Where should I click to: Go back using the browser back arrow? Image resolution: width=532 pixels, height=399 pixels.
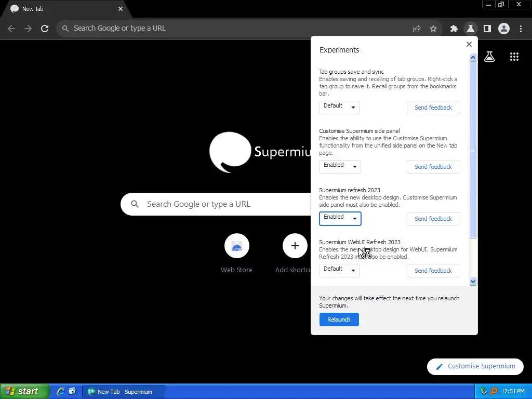point(11,29)
